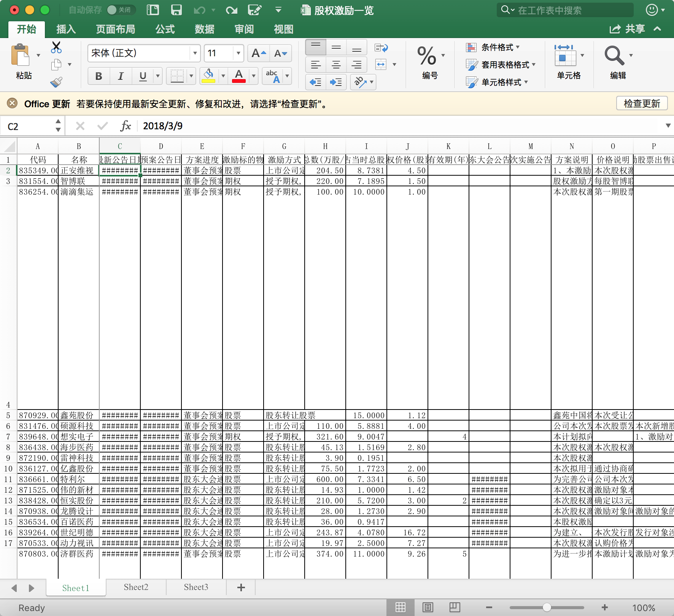Click the Number format percent icon
The image size is (674, 616).
pos(427,56)
